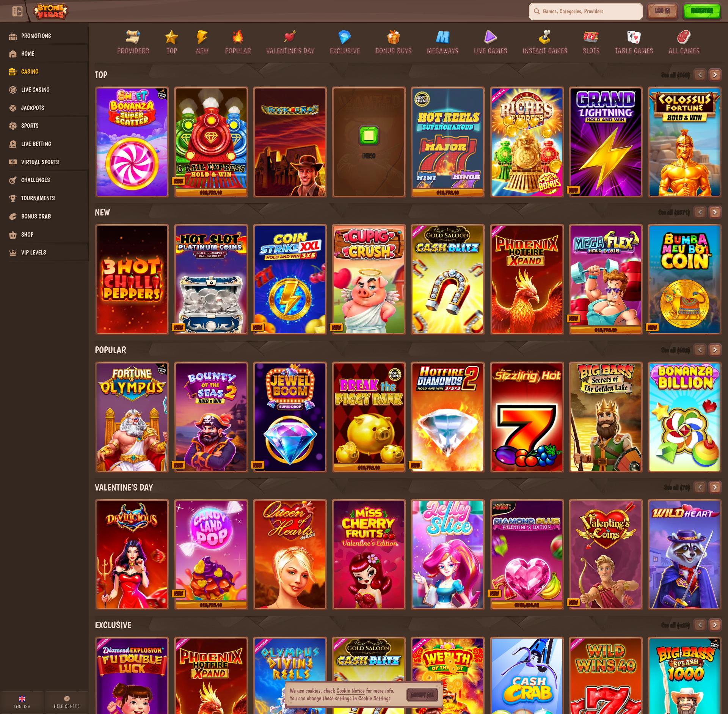Select the Table Games cards icon
The image size is (728, 714).
(634, 37)
